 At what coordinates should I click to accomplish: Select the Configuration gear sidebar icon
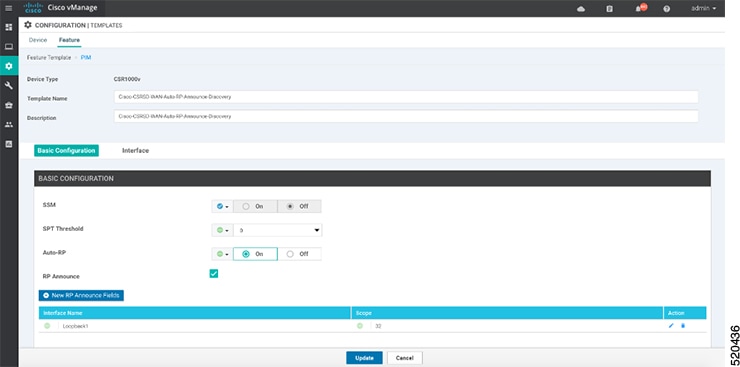(8, 66)
